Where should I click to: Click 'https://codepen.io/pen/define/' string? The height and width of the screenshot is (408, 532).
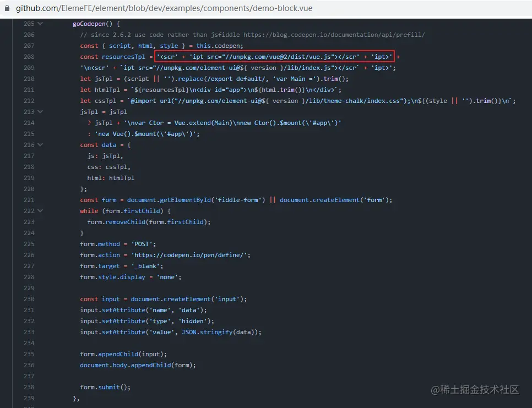tap(189, 255)
